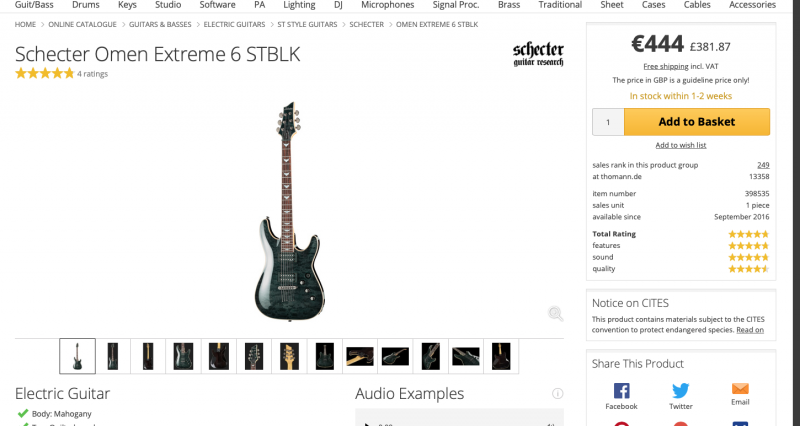Share the product on Facebook

click(x=621, y=396)
